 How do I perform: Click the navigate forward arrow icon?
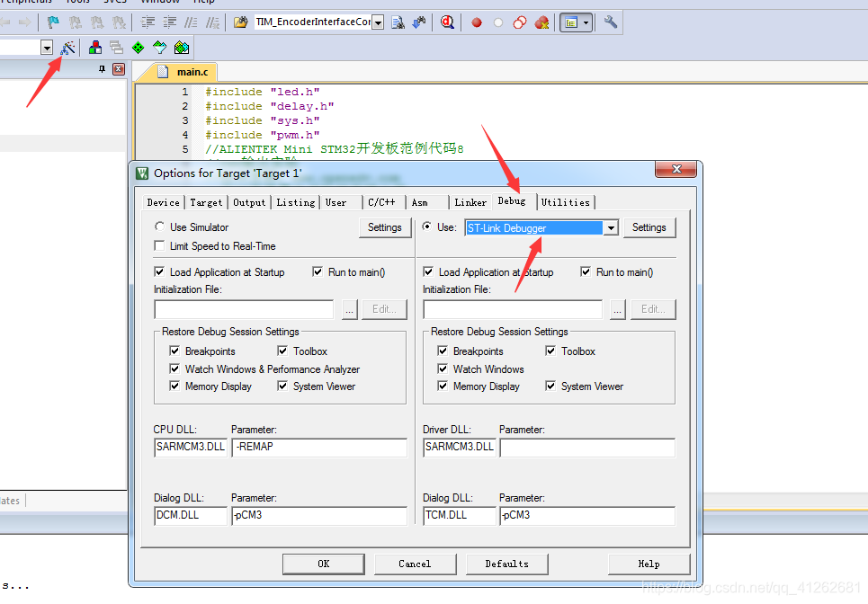(24, 22)
